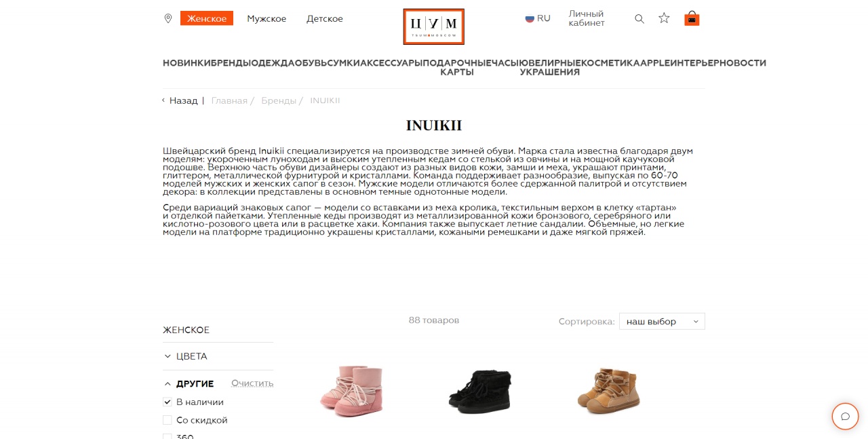Open the chat bubble widget
The width and height of the screenshot is (868, 439).
coord(845,417)
